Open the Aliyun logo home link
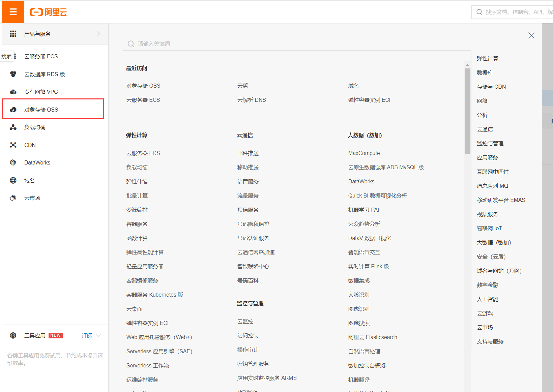This screenshot has width=553, height=392. (x=48, y=12)
